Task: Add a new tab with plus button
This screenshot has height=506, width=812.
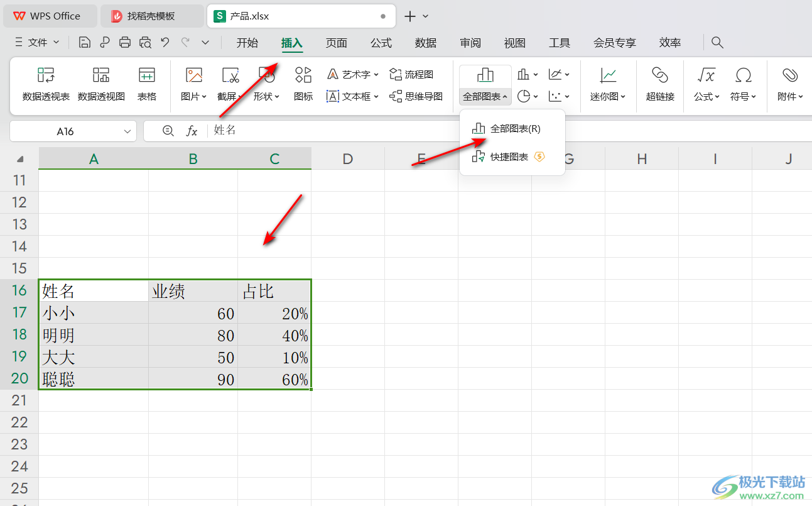Action: 410,16
